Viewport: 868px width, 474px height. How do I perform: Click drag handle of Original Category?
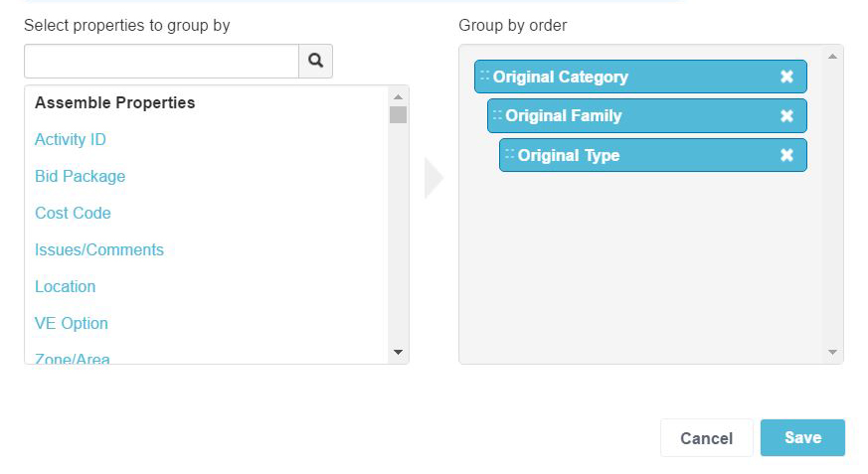click(485, 76)
